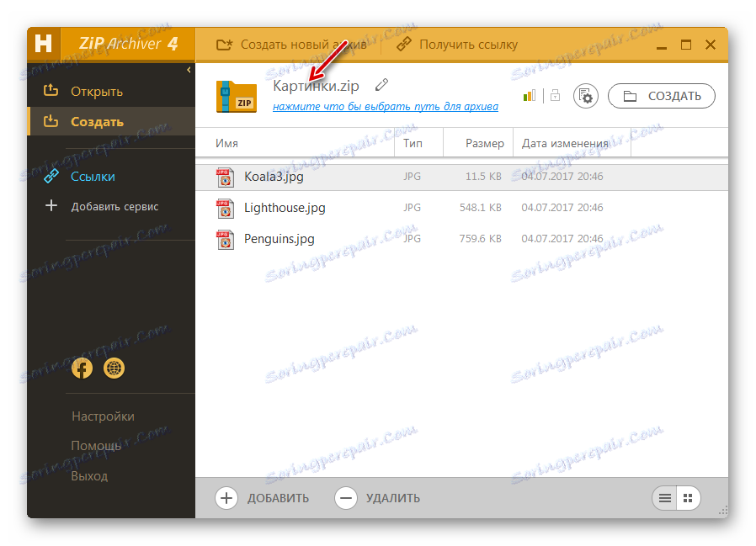Click the compression level bars icon
The width and height of the screenshot is (756, 546).
[530, 95]
